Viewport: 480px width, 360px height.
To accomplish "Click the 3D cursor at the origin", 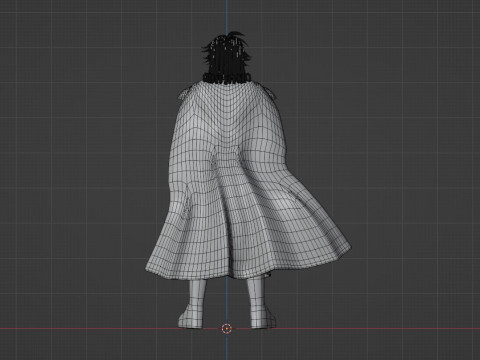I will (227, 329).
